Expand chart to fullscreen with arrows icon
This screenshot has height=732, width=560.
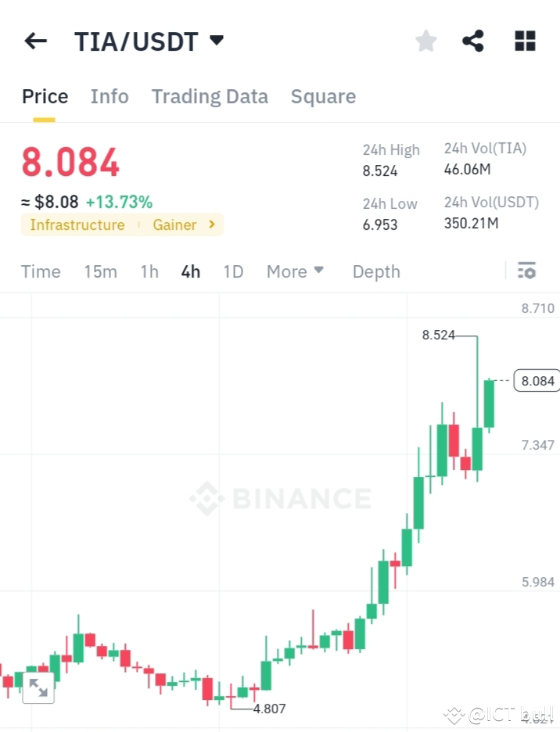(x=38, y=688)
